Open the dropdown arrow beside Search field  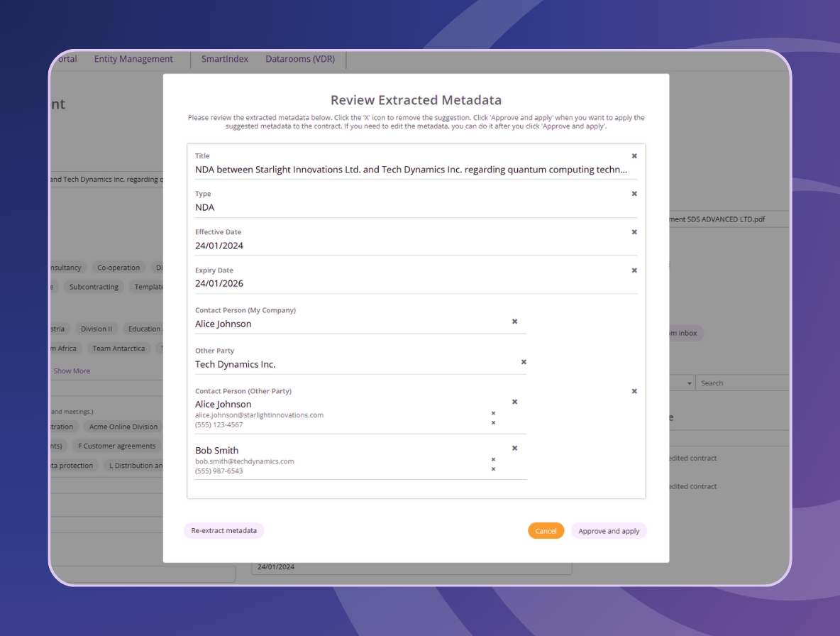click(x=689, y=383)
